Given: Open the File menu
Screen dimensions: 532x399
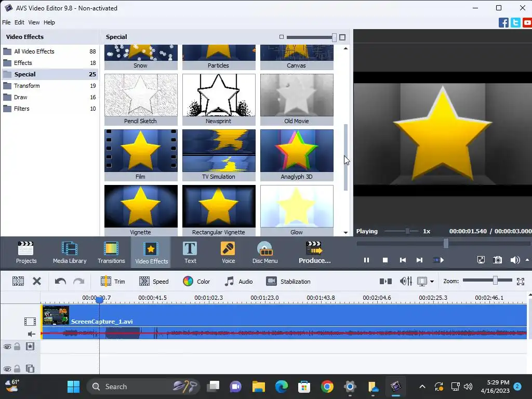Looking at the screenshot, I should [6, 22].
